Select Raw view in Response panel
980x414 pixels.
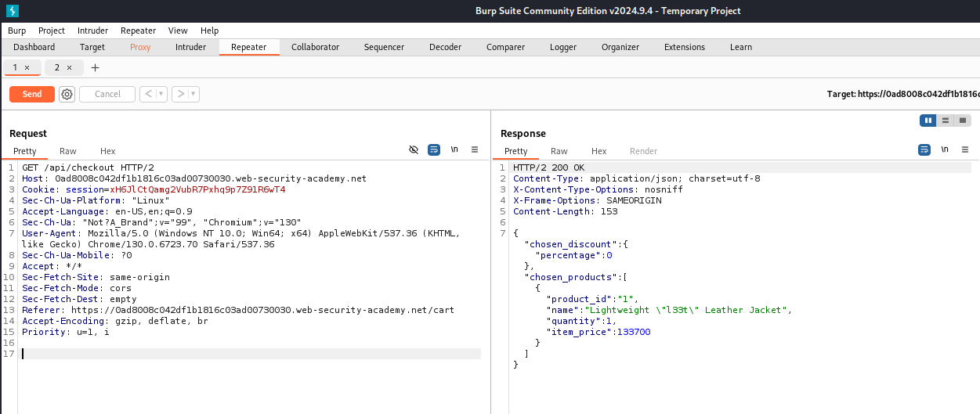pos(559,151)
